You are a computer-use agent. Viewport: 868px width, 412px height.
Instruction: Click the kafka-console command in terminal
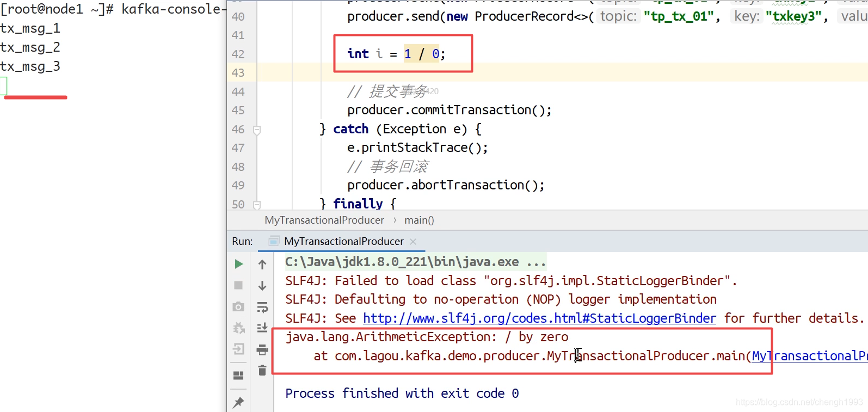click(x=173, y=9)
